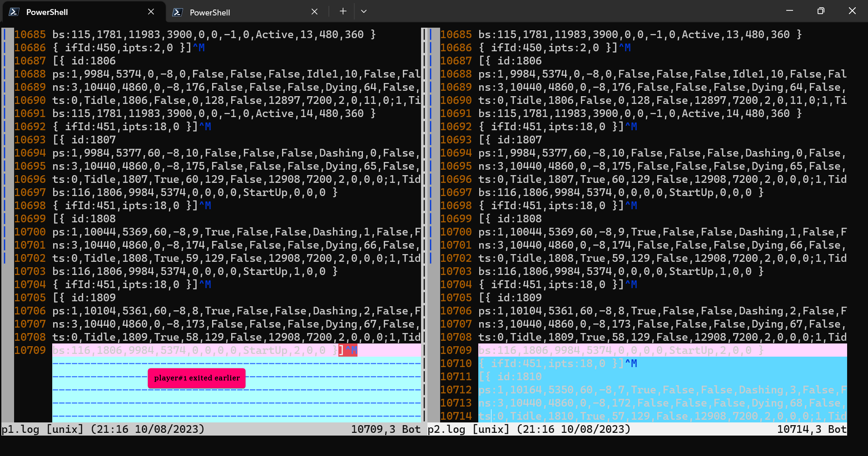
Task: Click '[{ id:1808' on left line 10699
Action: (84, 219)
